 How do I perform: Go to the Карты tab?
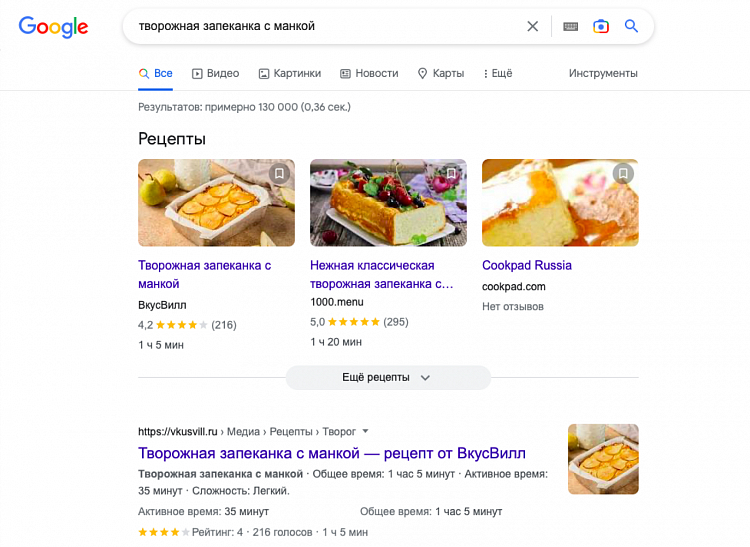440,73
